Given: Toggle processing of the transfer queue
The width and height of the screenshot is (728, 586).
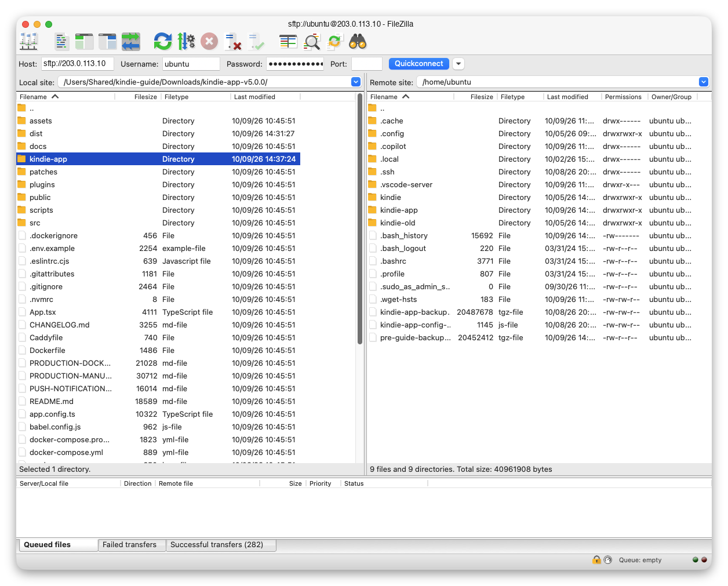Looking at the screenshot, I should tap(186, 42).
